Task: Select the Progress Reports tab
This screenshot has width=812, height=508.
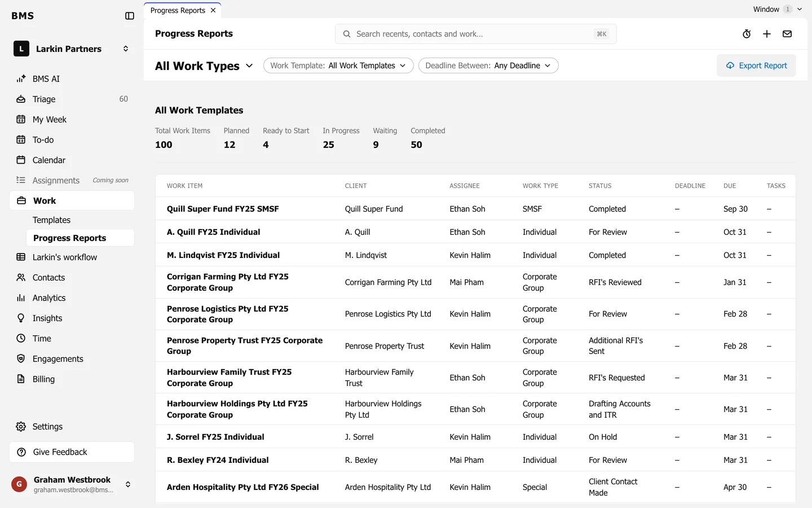Action: pos(178,10)
